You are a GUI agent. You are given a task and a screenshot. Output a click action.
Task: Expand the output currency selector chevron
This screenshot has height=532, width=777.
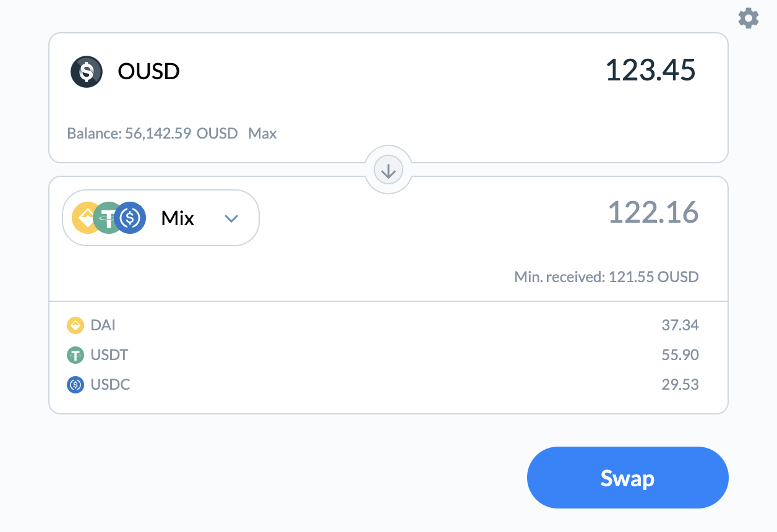(x=231, y=218)
